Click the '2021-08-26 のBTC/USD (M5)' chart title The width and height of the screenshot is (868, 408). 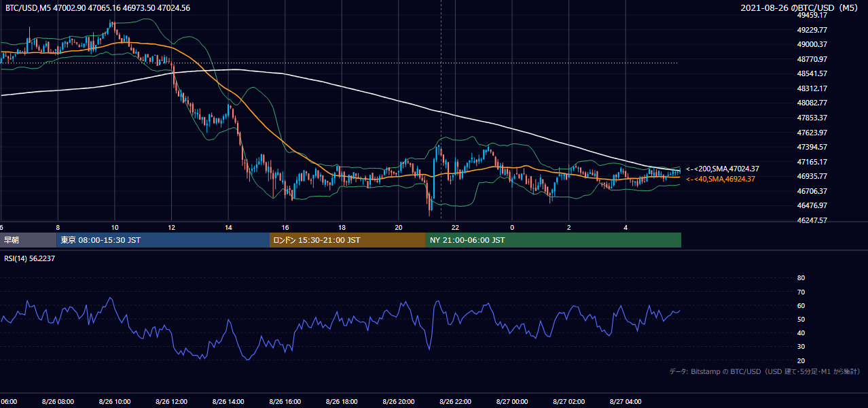coord(801,8)
